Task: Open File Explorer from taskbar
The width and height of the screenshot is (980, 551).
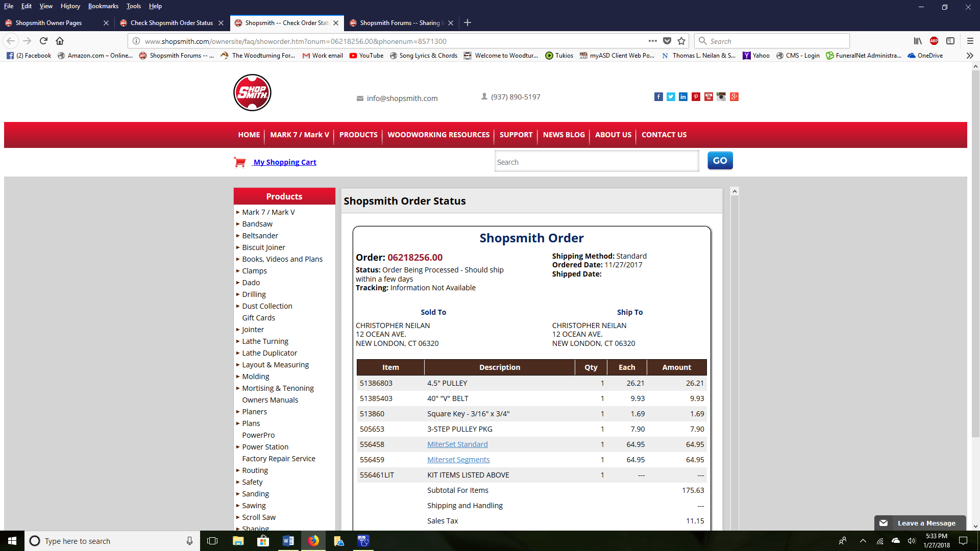Action: [x=238, y=541]
